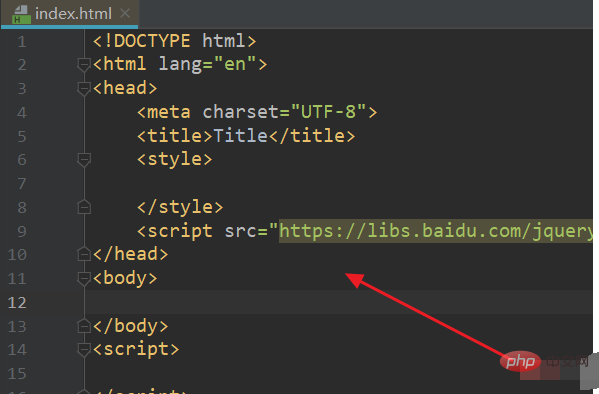The width and height of the screenshot is (599, 394).
Task: Click line number 12 in the gutter
Action: pos(17,303)
